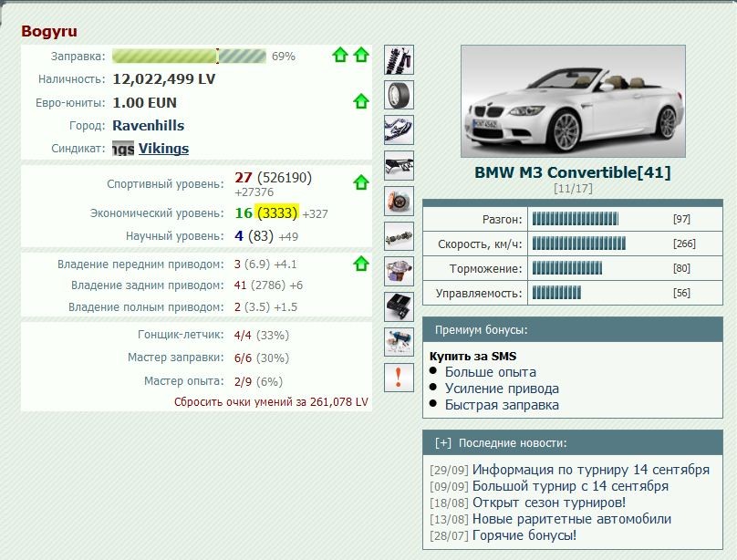Click the highlighted (3333) economic experience value

(277, 213)
